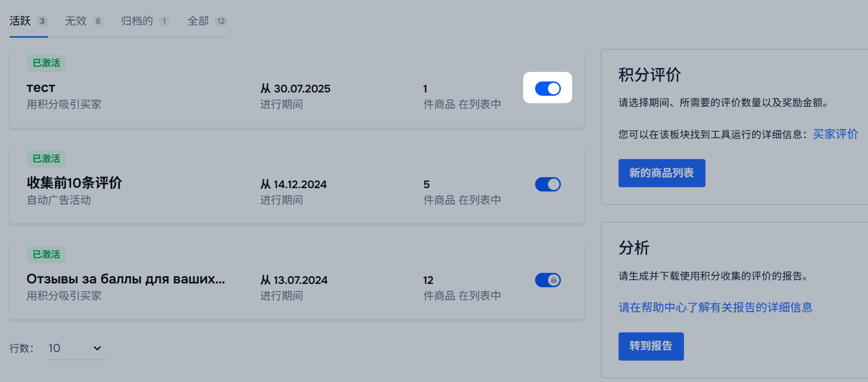The image size is (868, 382).
Task: Open the тест campaign title
Action: point(41,88)
